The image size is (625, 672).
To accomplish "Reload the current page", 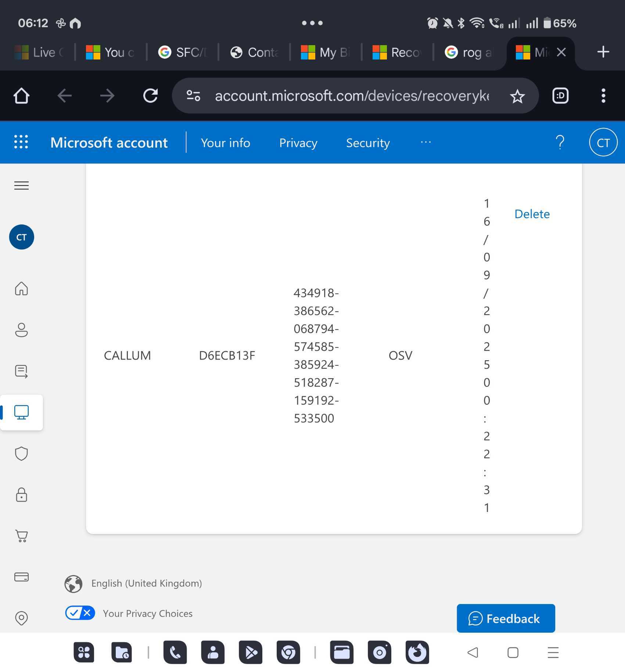I will pyautogui.click(x=150, y=96).
